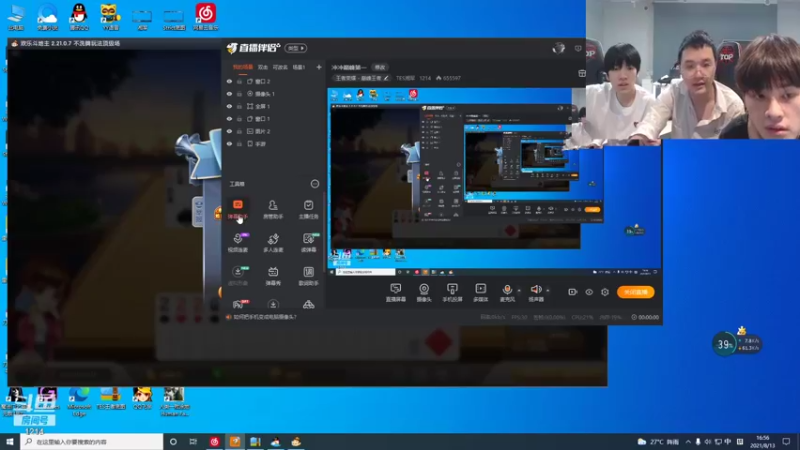Show hidden system tray icons chevron
Viewport: 800px width, 450px height.
coord(688,442)
